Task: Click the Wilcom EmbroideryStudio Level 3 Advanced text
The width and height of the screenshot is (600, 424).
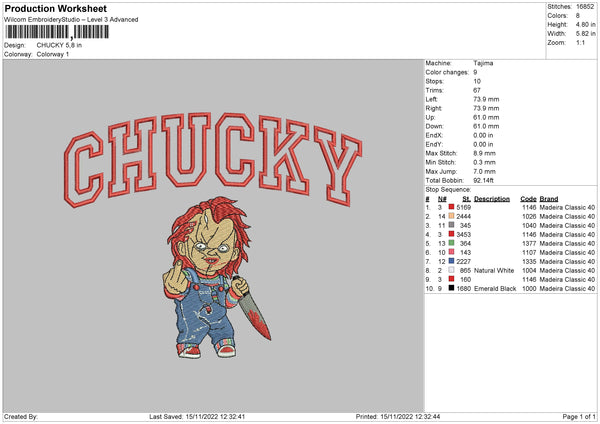Action: pyautogui.click(x=71, y=20)
